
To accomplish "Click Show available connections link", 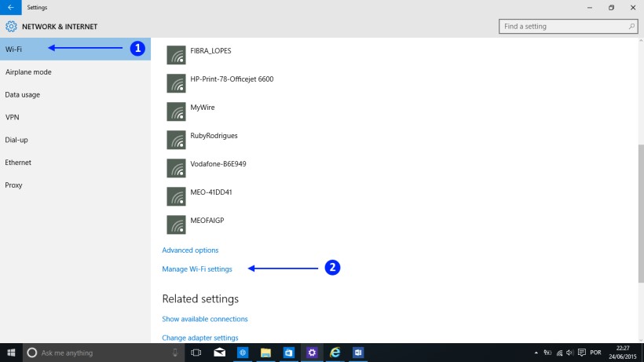I will click(x=205, y=319).
